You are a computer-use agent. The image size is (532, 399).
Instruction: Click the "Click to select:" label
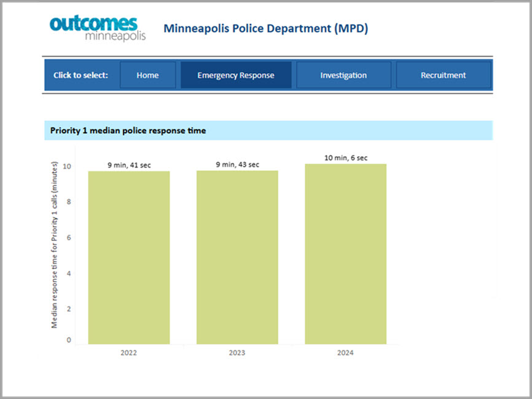pyautogui.click(x=80, y=75)
